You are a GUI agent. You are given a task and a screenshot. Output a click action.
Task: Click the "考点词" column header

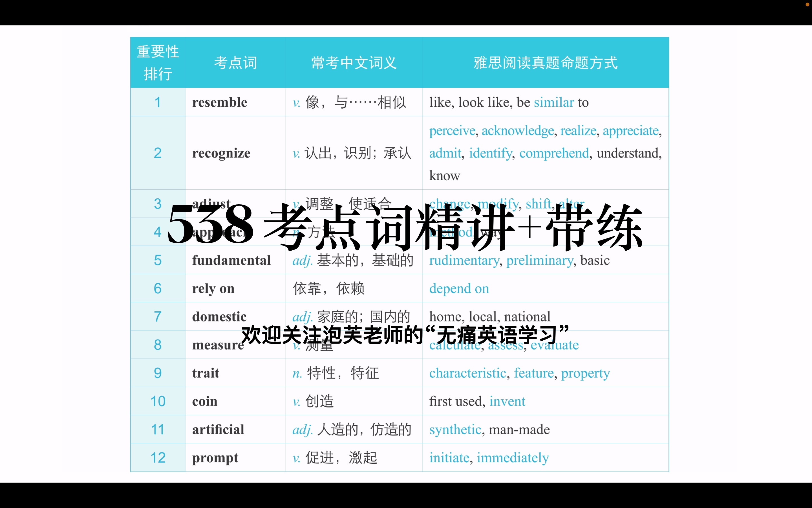click(235, 63)
